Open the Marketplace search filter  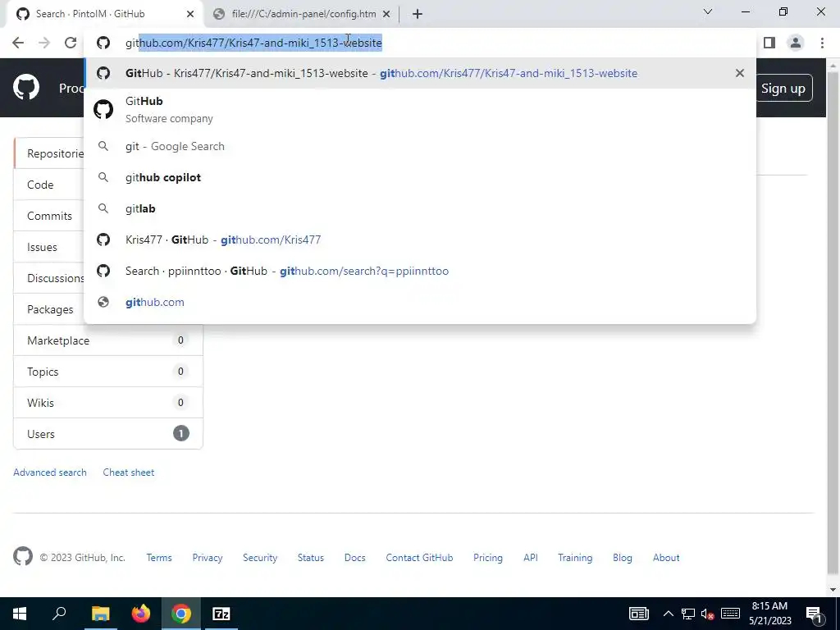108,340
